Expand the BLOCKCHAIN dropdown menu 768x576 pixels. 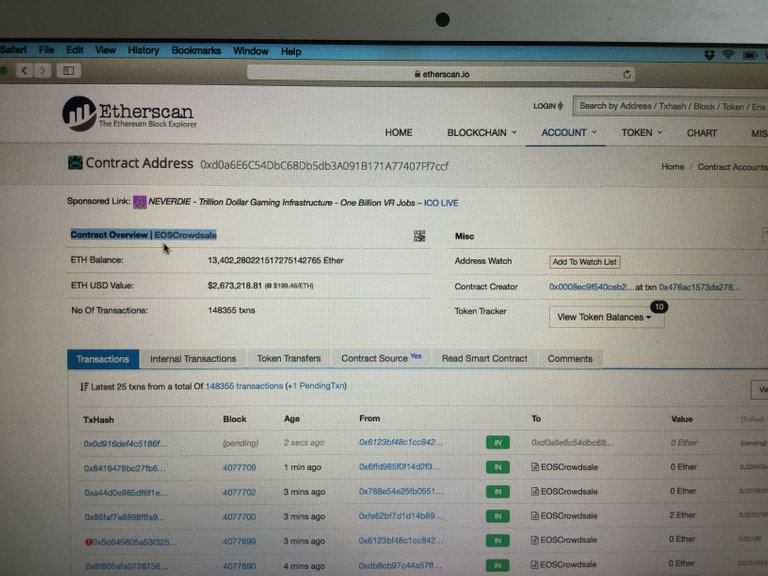click(481, 133)
